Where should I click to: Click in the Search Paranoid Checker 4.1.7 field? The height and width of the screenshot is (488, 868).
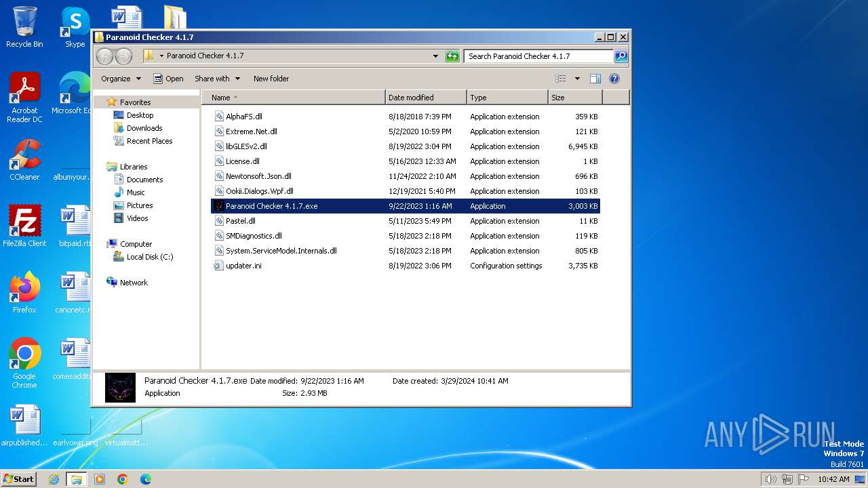click(539, 56)
